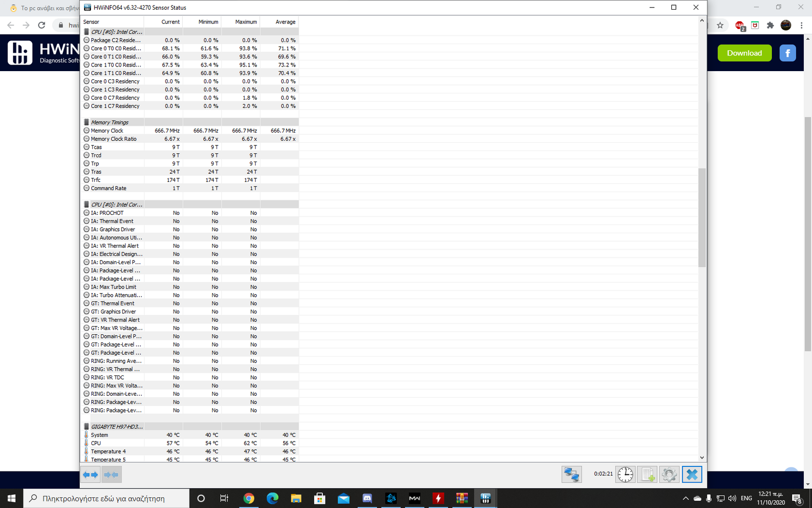
Task: Click the Chrome reload button
Action: (42, 25)
